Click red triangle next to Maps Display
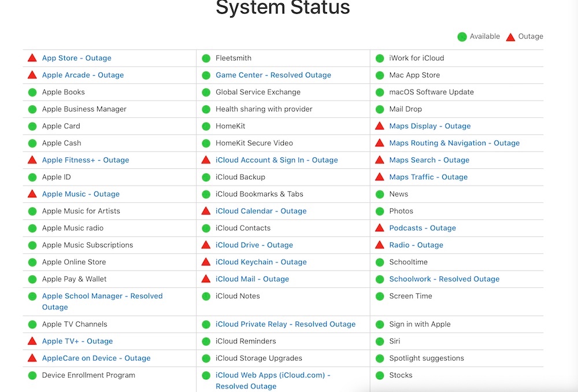578x392 pixels. [x=380, y=126]
